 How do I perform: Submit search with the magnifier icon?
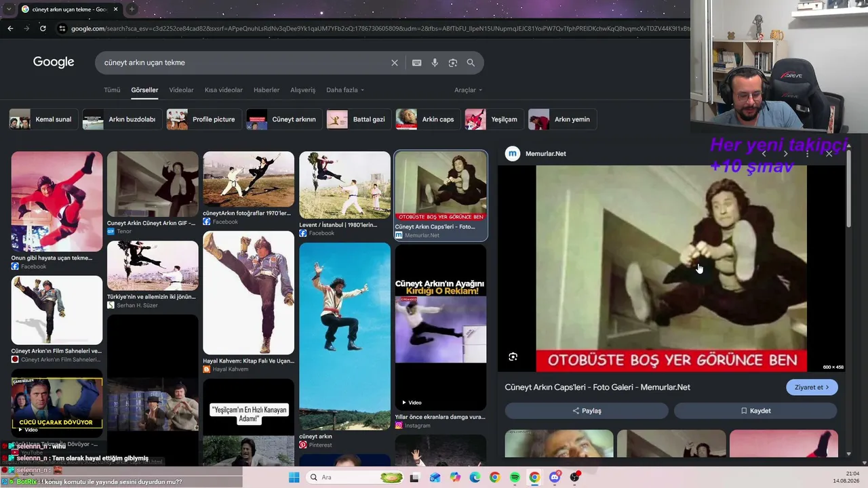coord(471,62)
